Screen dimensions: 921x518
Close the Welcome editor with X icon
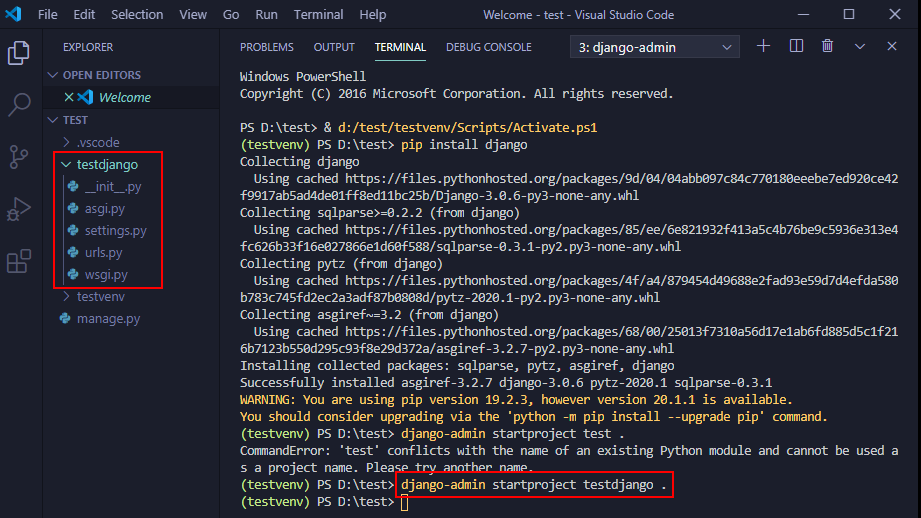[69, 97]
